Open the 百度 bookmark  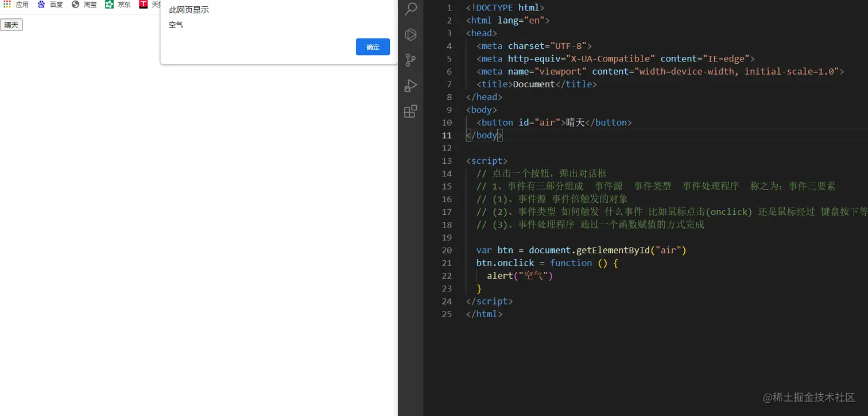coord(51,5)
